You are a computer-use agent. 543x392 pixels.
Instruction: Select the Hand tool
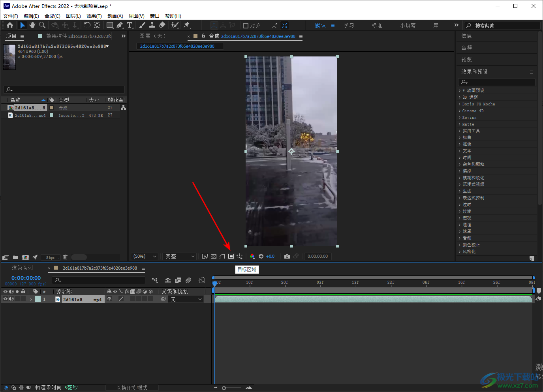tap(32, 25)
